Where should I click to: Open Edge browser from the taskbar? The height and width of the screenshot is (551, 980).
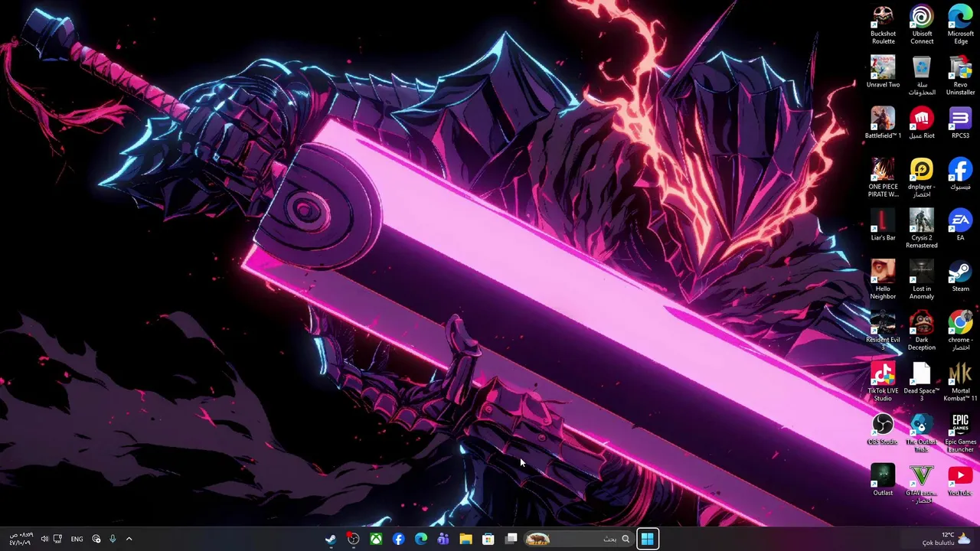click(x=421, y=539)
